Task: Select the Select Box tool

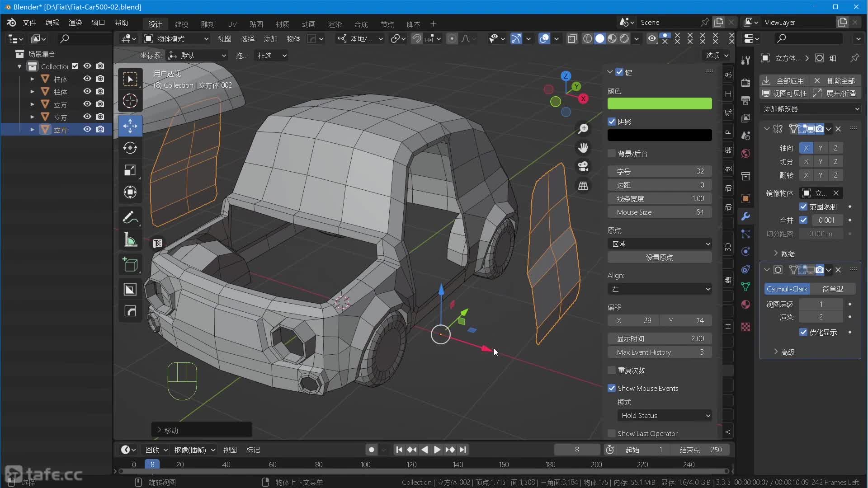Action: click(x=130, y=79)
